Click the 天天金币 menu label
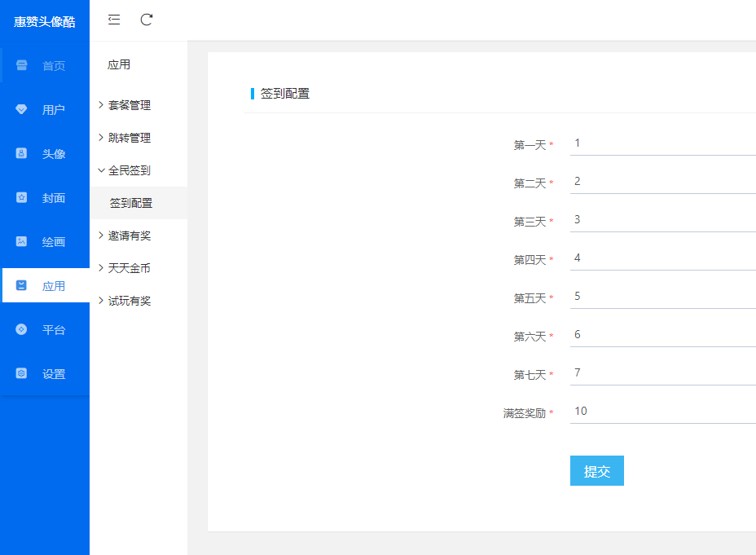This screenshot has width=756, height=555. coord(130,268)
